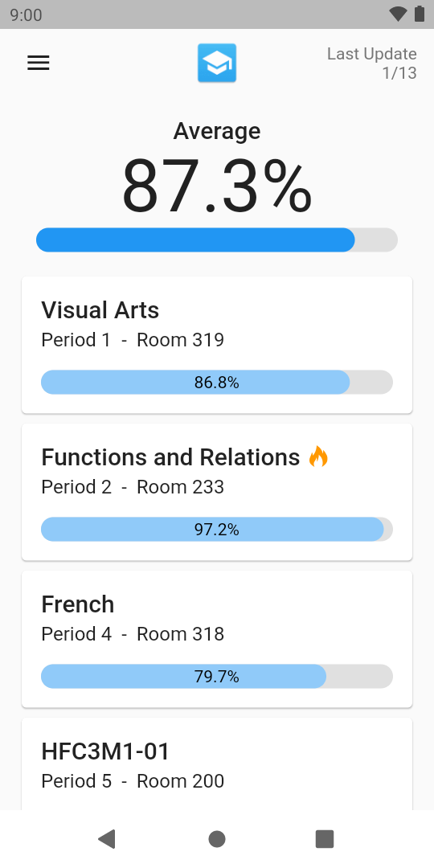Viewport: 434px width, 868px height.
Task: Tap the Android home circle button
Action: tap(217, 839)
